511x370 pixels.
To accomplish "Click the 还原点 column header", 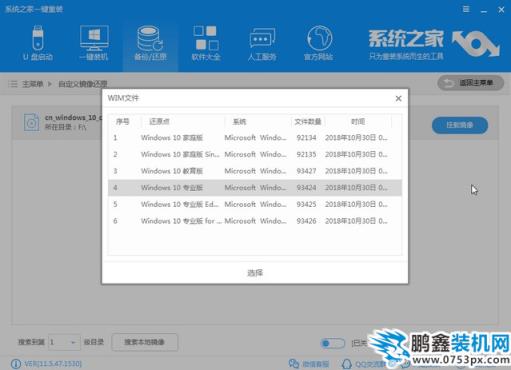I will tap(159, 122).
